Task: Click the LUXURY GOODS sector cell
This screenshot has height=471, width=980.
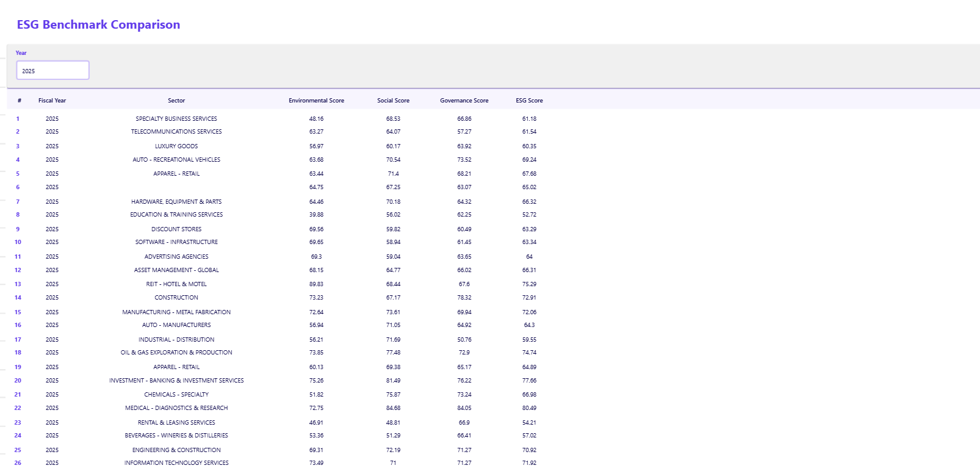Action: pos(176,146)
